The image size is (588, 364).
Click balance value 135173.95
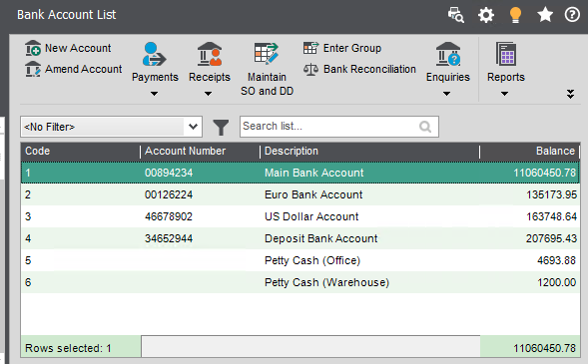click(552, 194)
